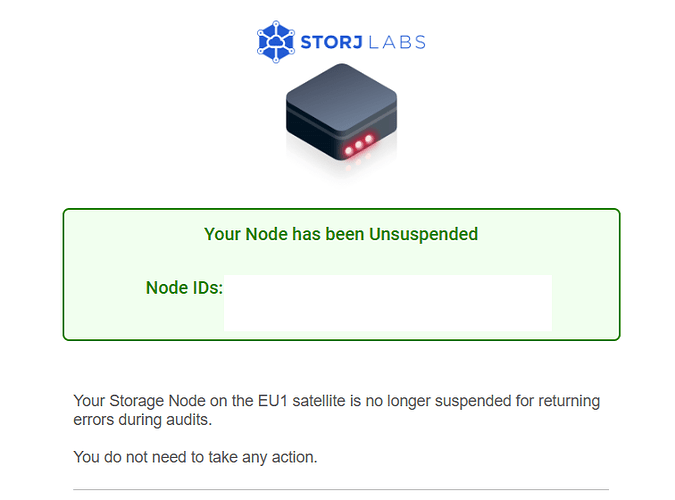Image resolution: width=675 pixels, height=500 pixels.
Task: Click the Storj hexagon logo icon
Action: coord(276,42)
